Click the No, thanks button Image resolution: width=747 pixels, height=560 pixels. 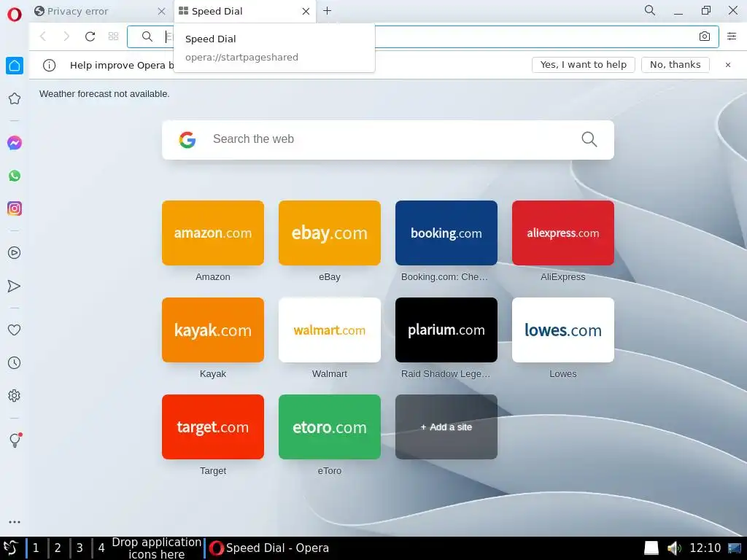pyautogui.click(x=675, y=65)
